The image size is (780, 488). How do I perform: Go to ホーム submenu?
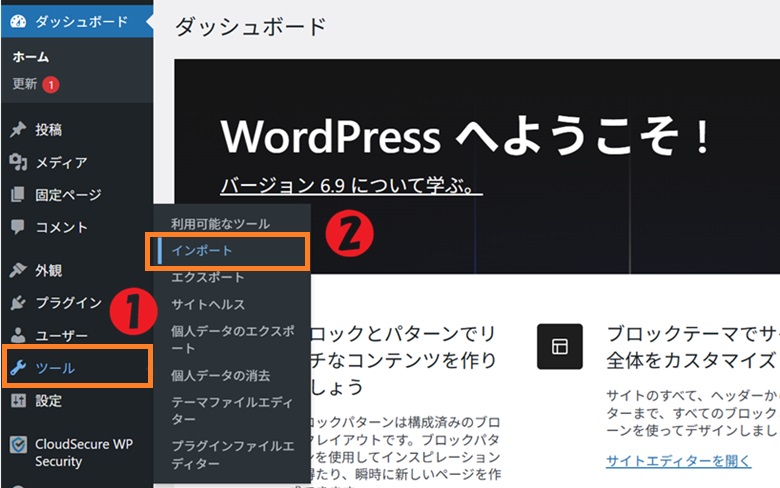coord(31,57)
